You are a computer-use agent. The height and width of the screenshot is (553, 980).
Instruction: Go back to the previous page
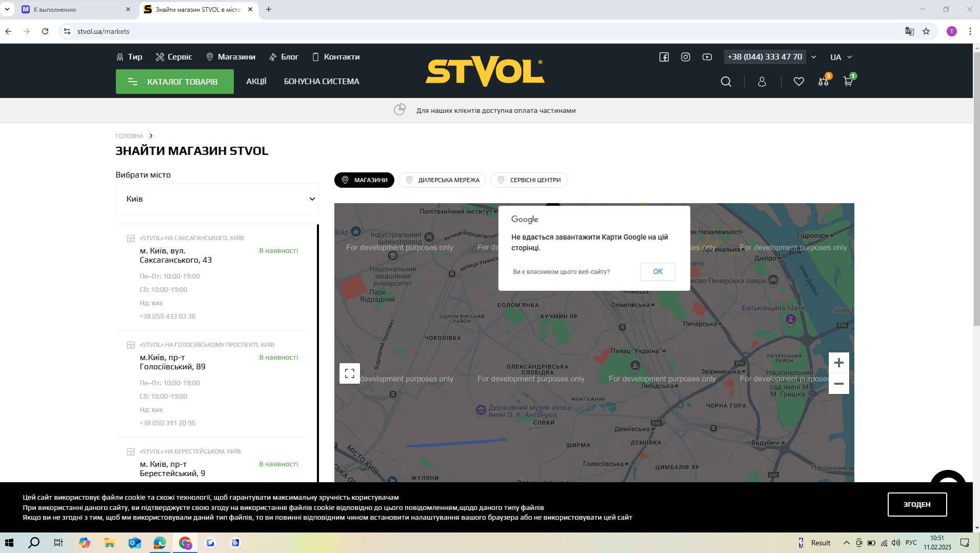coord(8,31)
